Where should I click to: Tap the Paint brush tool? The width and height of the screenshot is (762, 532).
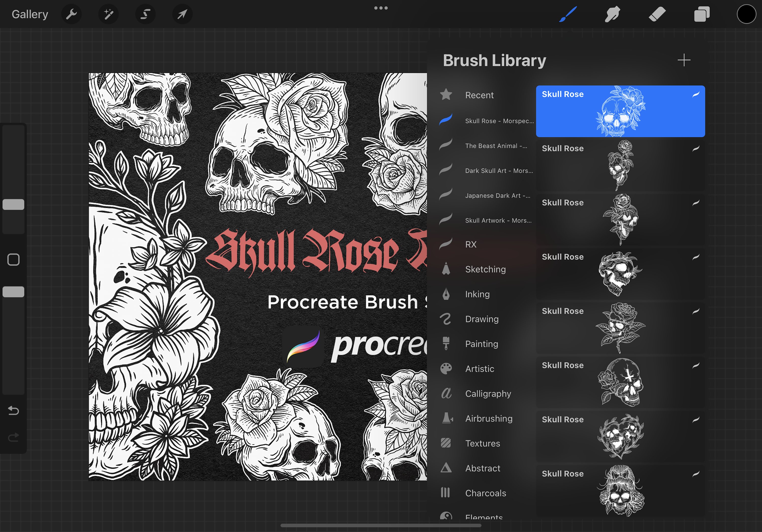tap(568, 14)
